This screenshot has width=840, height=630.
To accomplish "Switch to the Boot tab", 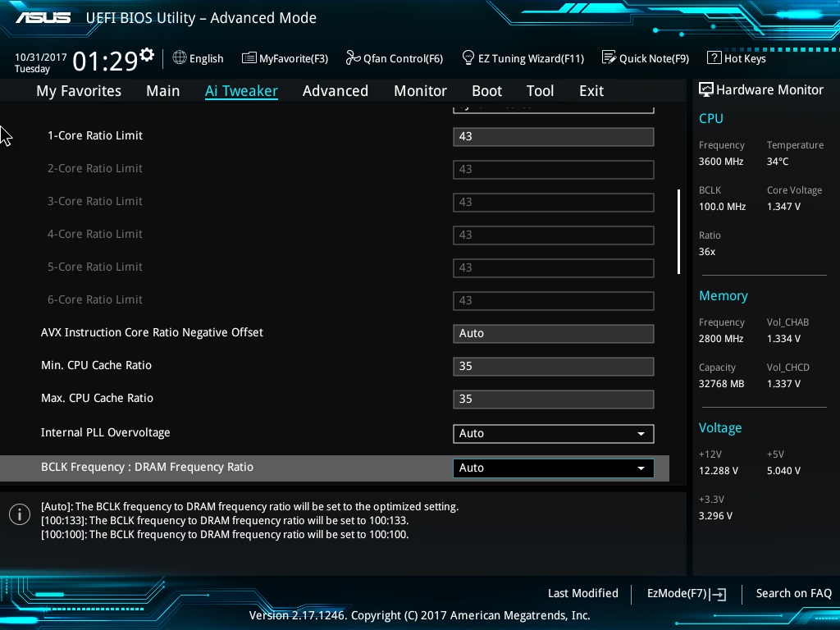I will pyautogui.click(x=487, y=91).
